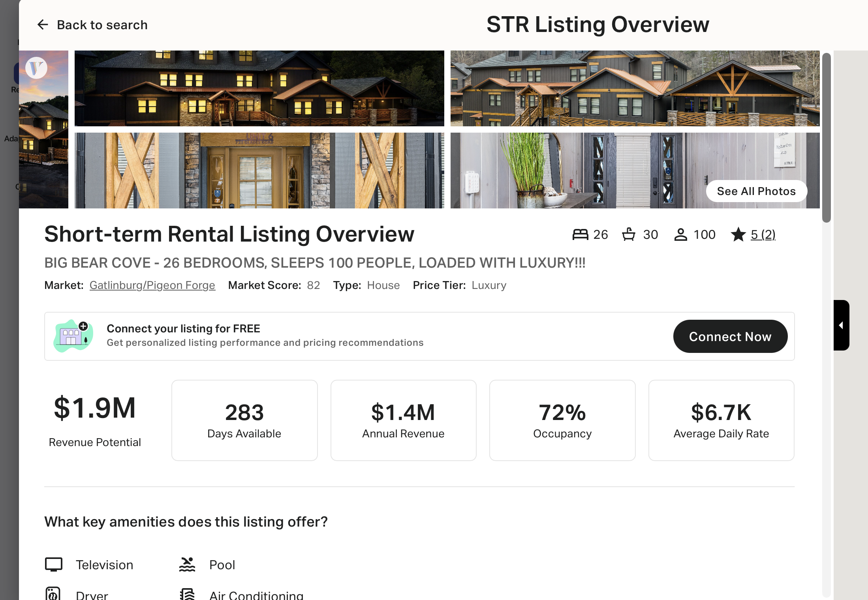Select the Occupancy 72% card
This screenshot has height=600, width=868.
562,420
